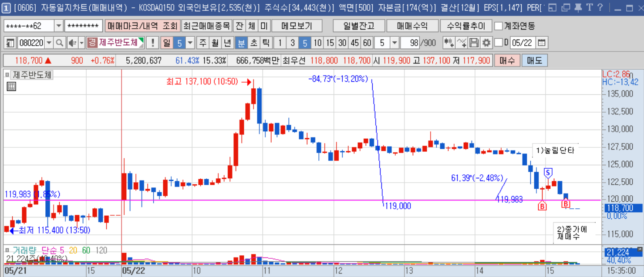Click the speaker sound alert icon
This screenshot has width=644, height=277.
(73, 43)
